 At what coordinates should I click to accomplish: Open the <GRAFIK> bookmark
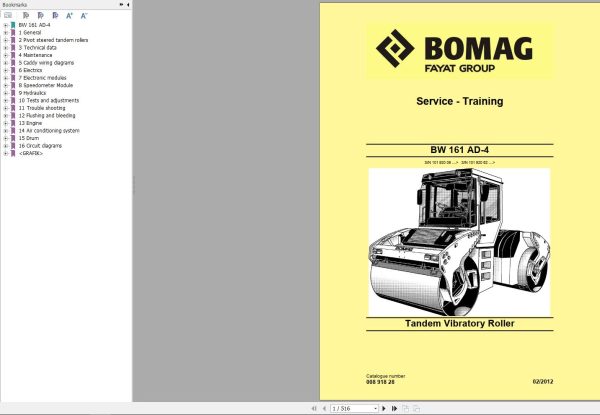pos(31,153)
